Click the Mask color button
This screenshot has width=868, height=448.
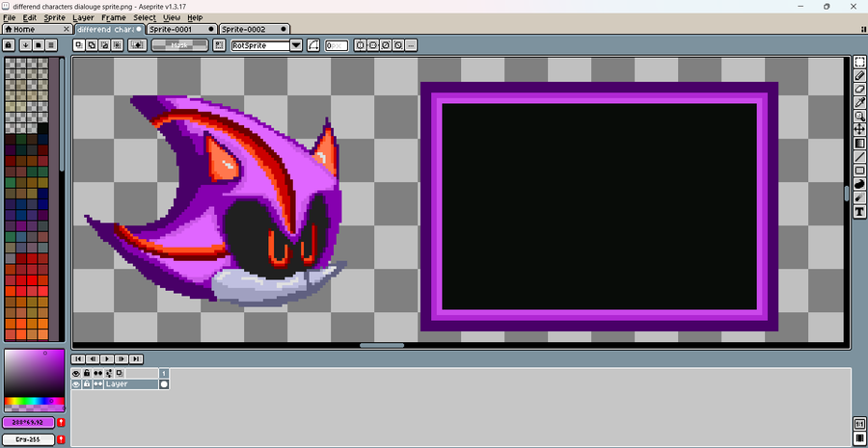coord(180,45)
